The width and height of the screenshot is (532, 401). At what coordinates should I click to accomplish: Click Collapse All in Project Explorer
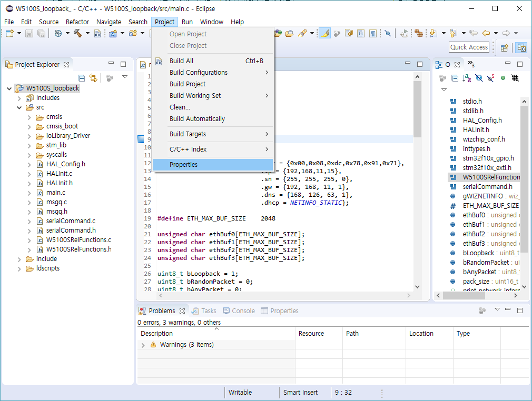(x=82, y=78)
